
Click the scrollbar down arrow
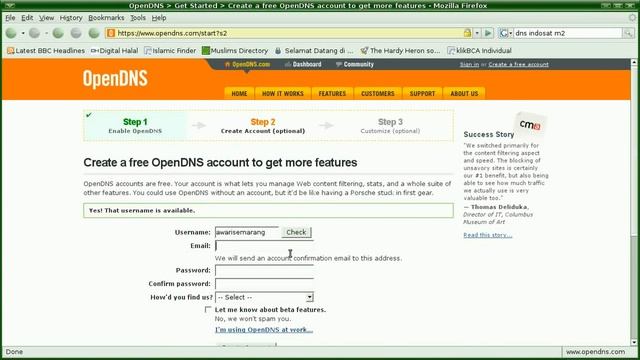[x=634, y=342]
